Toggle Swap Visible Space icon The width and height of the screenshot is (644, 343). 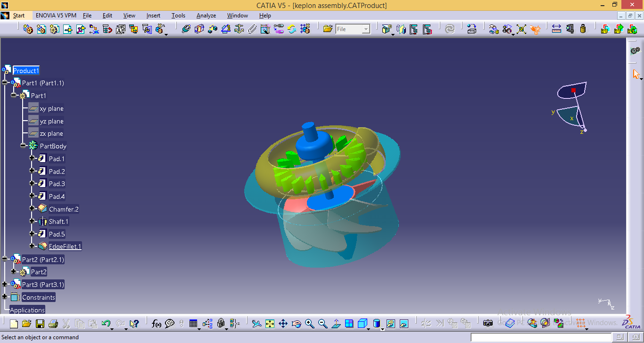(x=404, y=323)
